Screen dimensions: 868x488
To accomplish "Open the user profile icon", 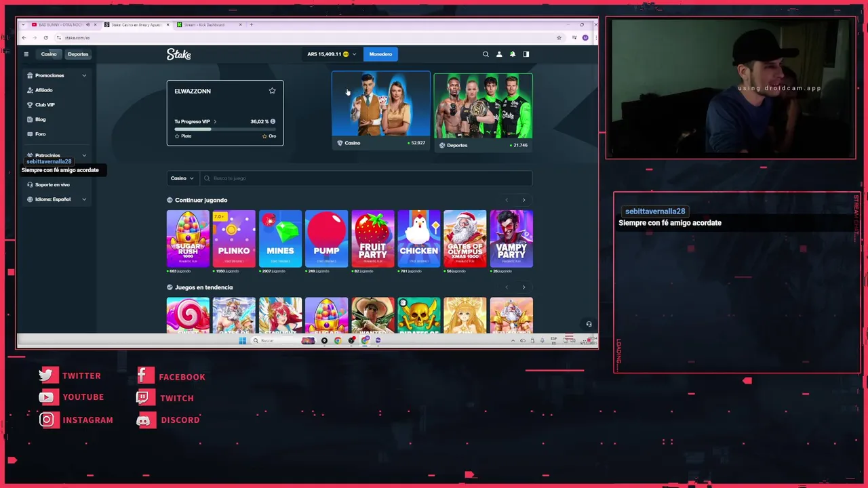I will point(499,54).
